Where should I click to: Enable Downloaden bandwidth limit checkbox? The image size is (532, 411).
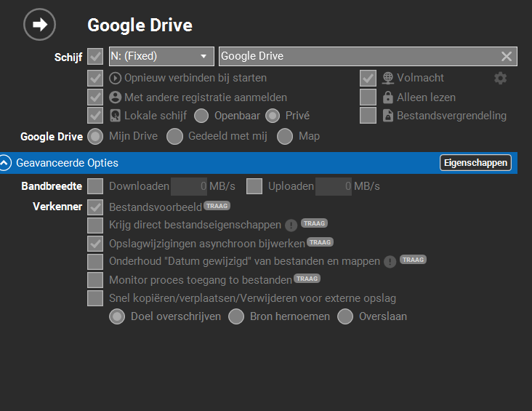(x=95, y=186)
